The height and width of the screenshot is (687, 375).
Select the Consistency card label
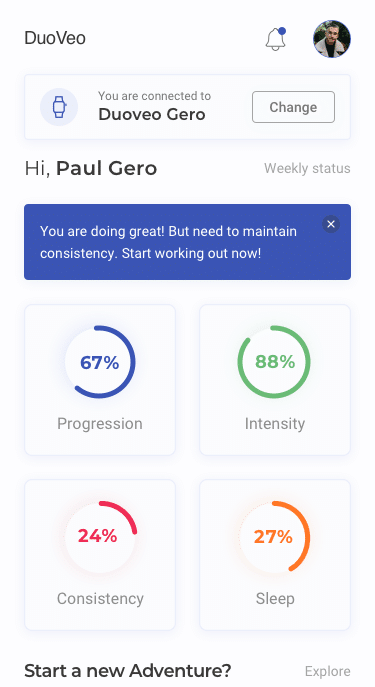point(100,598)
